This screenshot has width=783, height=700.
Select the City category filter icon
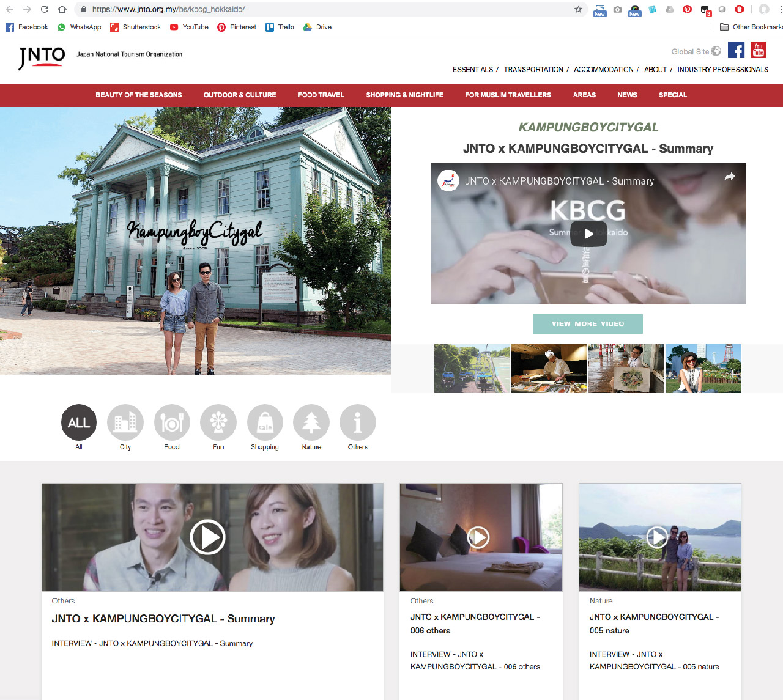click(x=125, y=422)
